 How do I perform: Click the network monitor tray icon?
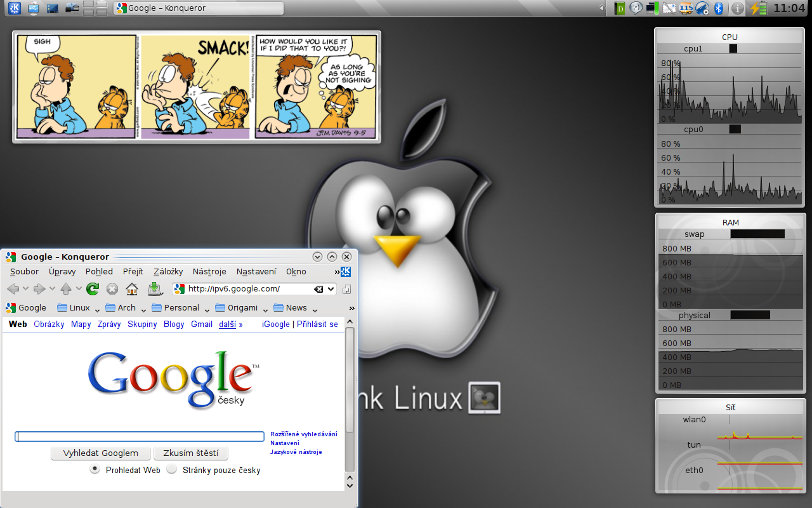pos(653,8)
